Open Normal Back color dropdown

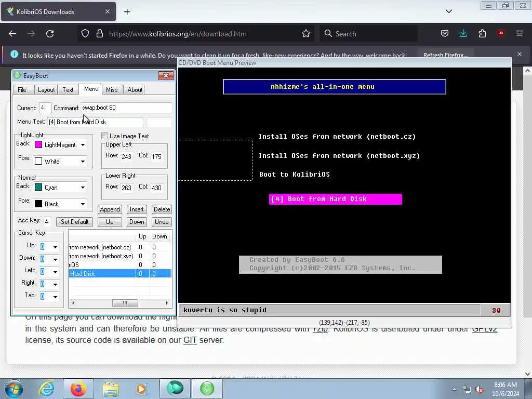83,187
